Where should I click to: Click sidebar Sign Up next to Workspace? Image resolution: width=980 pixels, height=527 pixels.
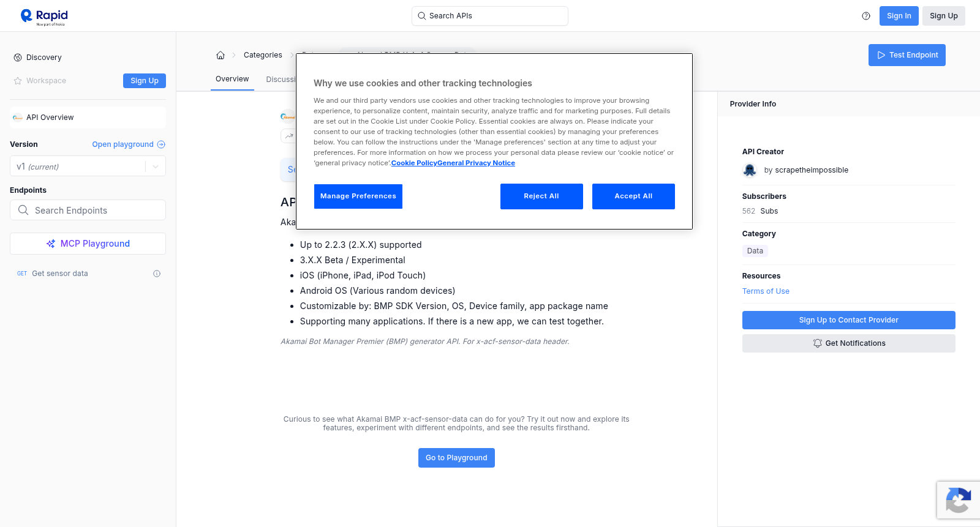click(x=145, y=81)
